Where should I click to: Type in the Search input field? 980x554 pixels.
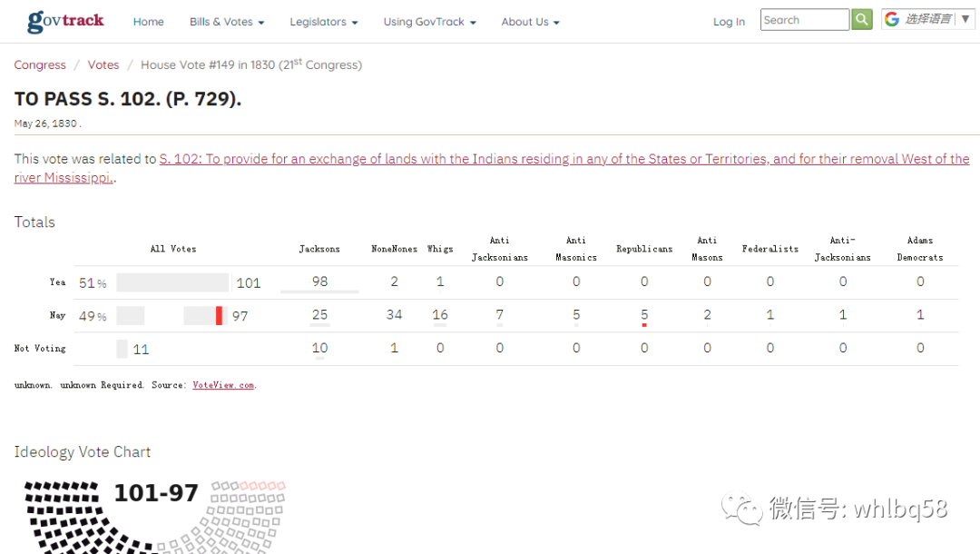coord(804,20)
